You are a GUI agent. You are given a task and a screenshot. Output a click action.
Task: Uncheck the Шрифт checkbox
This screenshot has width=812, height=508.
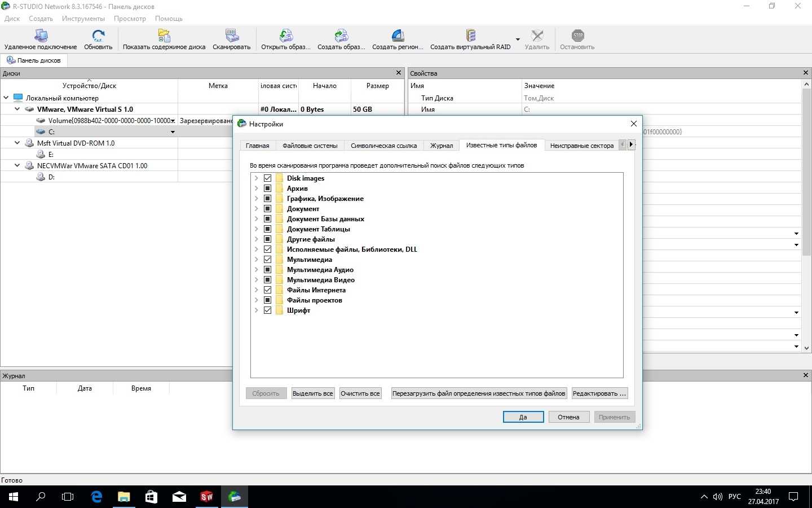click(268, 310)
